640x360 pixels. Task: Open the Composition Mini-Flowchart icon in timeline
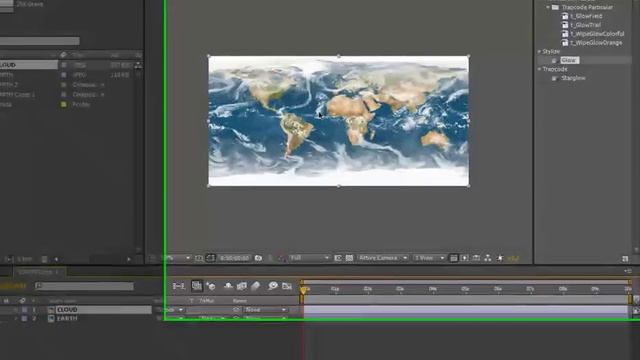178,286
